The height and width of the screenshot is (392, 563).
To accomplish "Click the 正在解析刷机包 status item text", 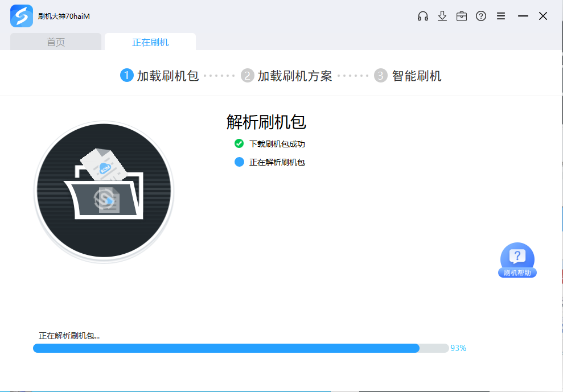I will click(277, 162).
